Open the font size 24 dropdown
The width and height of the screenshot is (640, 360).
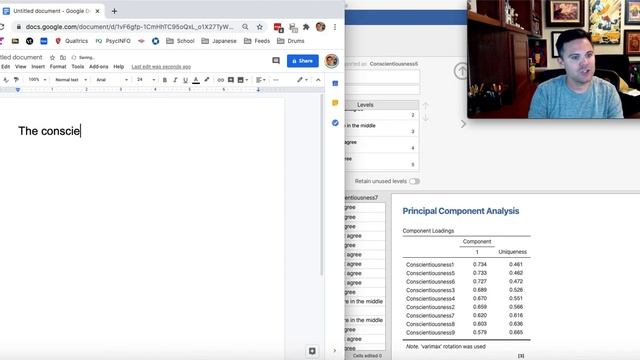coord(146,80)
